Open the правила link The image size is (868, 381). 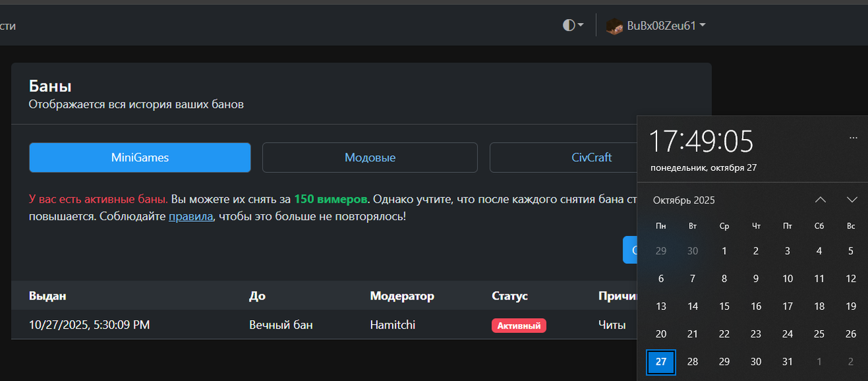[191, 217]
